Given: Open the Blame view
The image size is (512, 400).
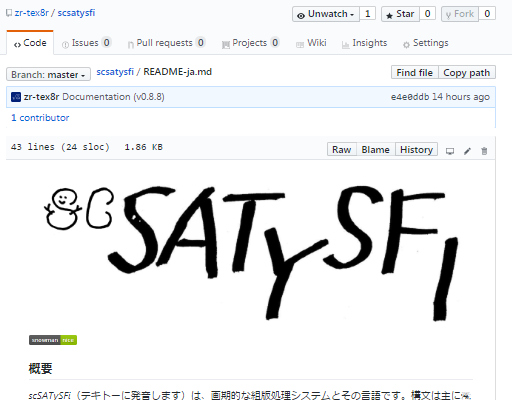Looking at the screenshot, I should tap(375, 149).
